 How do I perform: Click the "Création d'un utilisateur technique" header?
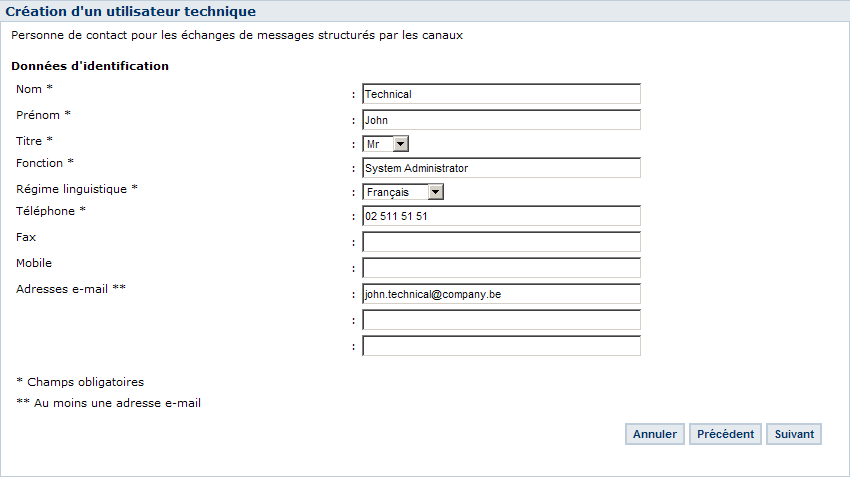131,12
